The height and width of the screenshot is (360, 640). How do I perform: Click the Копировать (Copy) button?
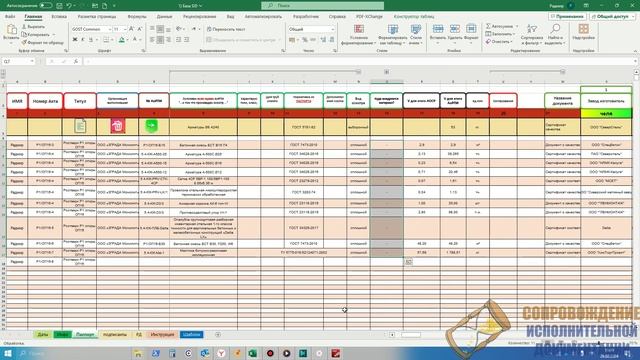tap(36, 34)
